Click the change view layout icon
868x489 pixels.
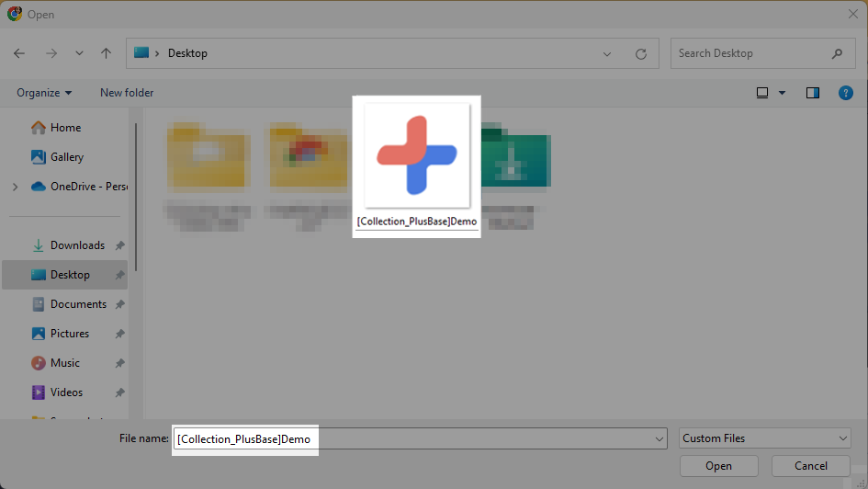click(x=762, y=93)
